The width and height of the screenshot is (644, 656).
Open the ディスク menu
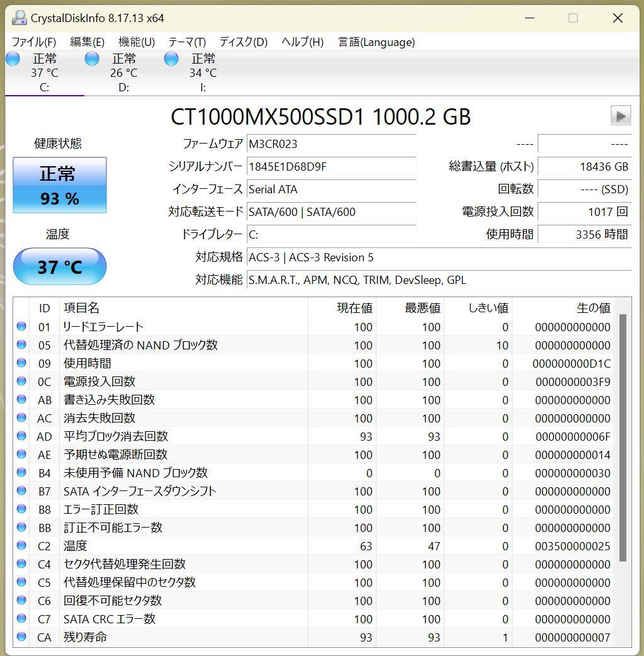click(242, 42)
